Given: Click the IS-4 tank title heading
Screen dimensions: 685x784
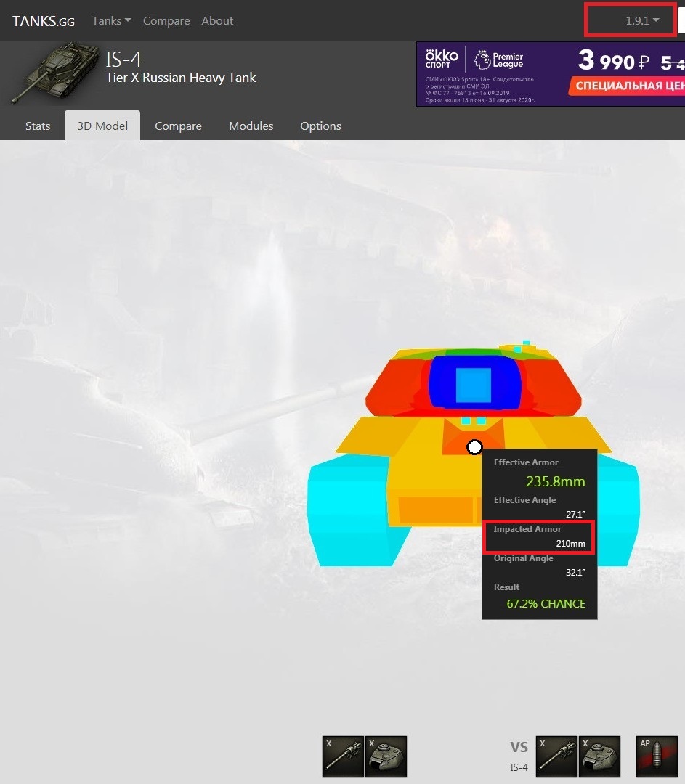Looking at the screenshot, I should coord(123,60).
